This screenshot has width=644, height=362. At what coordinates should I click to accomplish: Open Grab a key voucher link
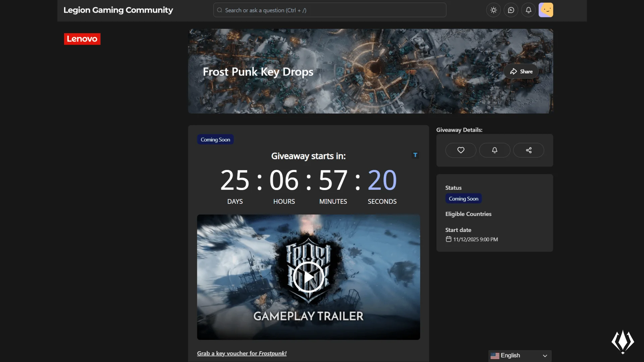(241, 353)
